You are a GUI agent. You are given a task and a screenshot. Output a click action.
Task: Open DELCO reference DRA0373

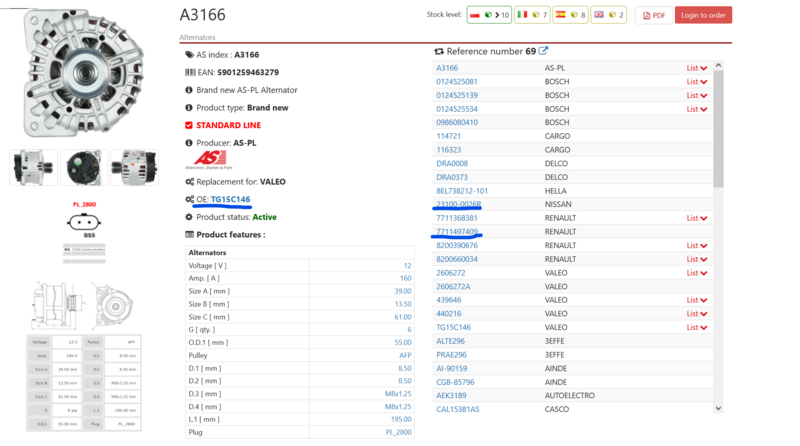[x=452, y=178]
